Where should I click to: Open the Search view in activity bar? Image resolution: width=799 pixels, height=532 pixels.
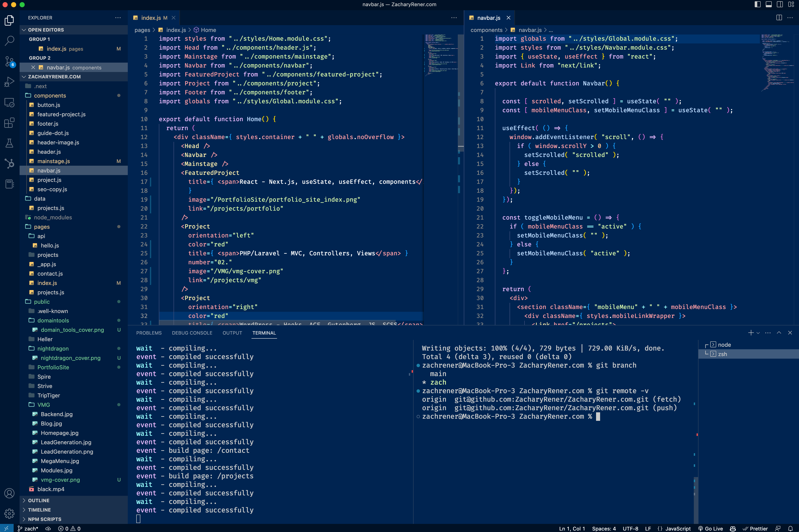click(x=10, y=41)
